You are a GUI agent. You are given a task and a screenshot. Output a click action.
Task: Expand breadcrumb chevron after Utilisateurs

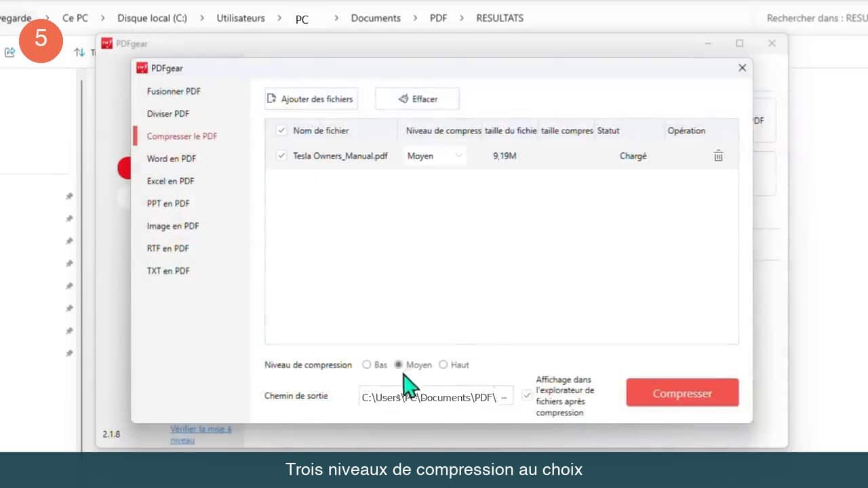279,18
